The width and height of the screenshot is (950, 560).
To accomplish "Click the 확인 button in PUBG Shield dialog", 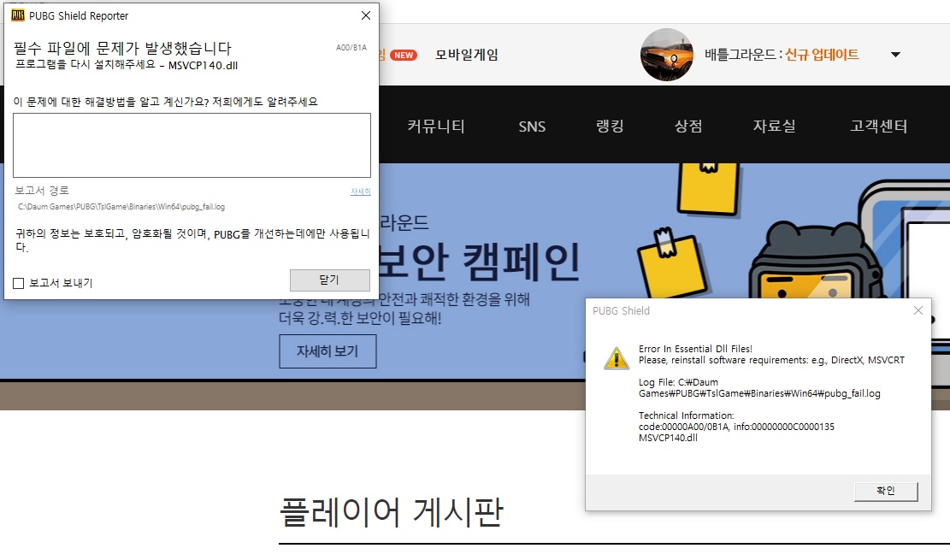I will click(886, 491).
